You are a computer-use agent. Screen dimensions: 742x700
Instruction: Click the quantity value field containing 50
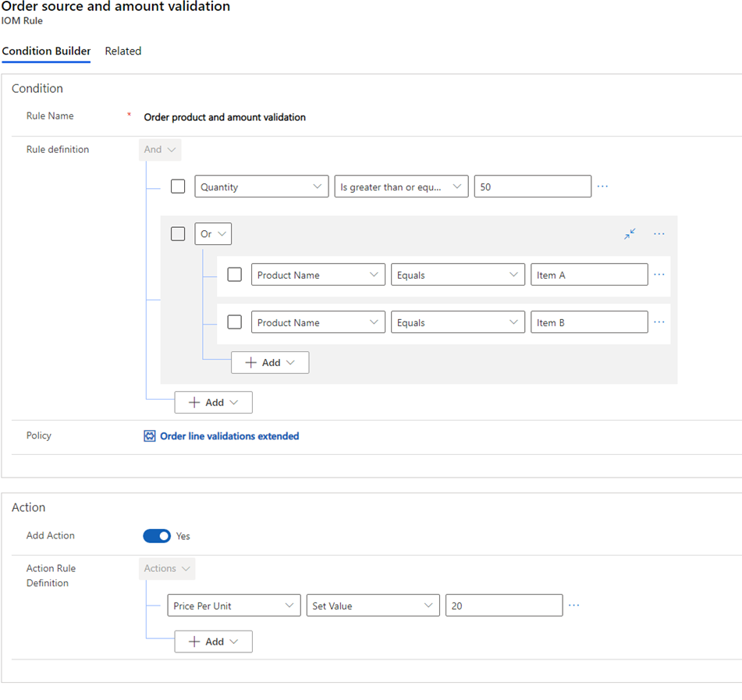(x=532, y=187)
